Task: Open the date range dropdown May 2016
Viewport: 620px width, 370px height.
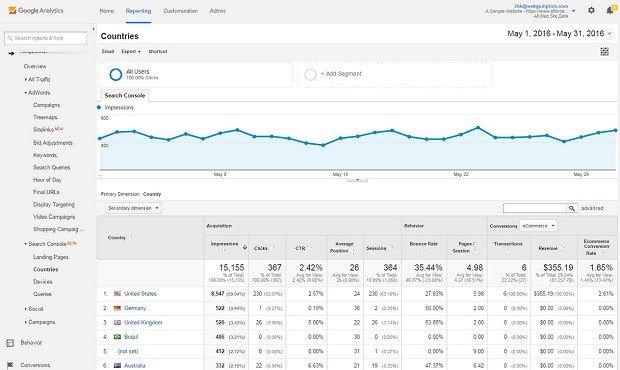Action: coord(560,34)
